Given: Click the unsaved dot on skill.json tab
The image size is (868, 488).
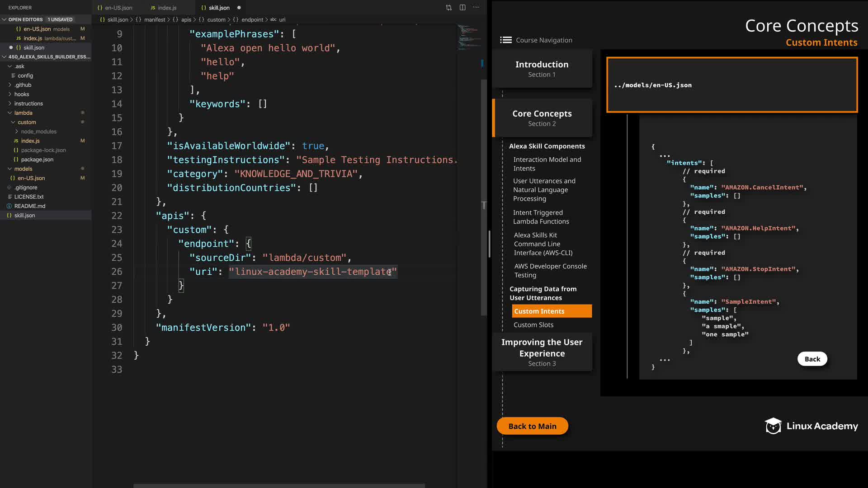Looking at the screenshot, I should [x=239, y=8].
